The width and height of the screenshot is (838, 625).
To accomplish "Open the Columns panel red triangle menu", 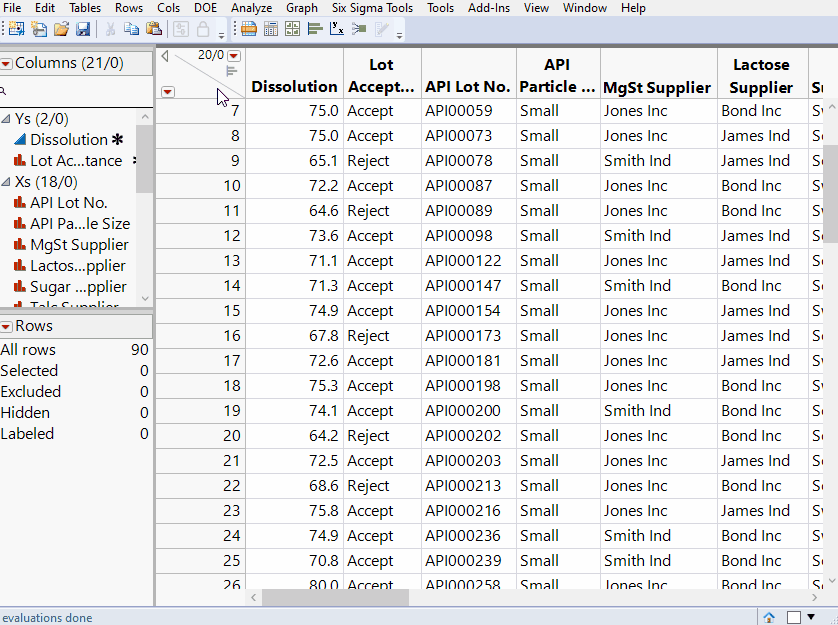I will coord(8,62).
